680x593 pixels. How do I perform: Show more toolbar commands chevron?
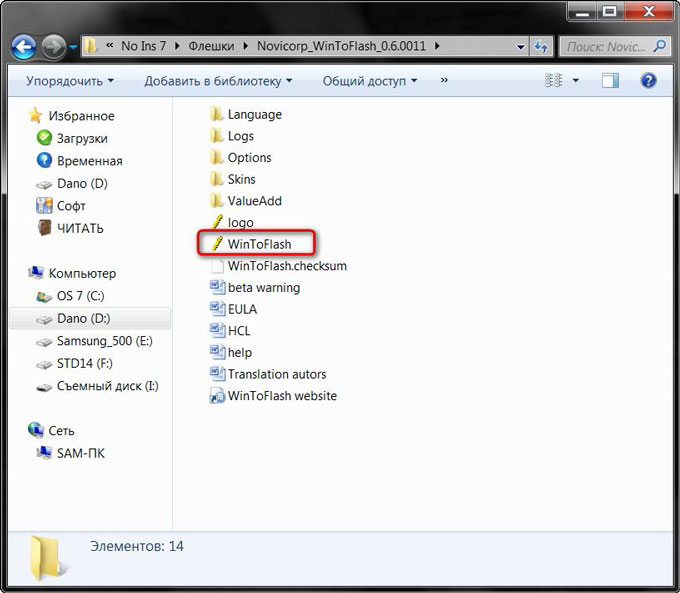coord(444,80)
